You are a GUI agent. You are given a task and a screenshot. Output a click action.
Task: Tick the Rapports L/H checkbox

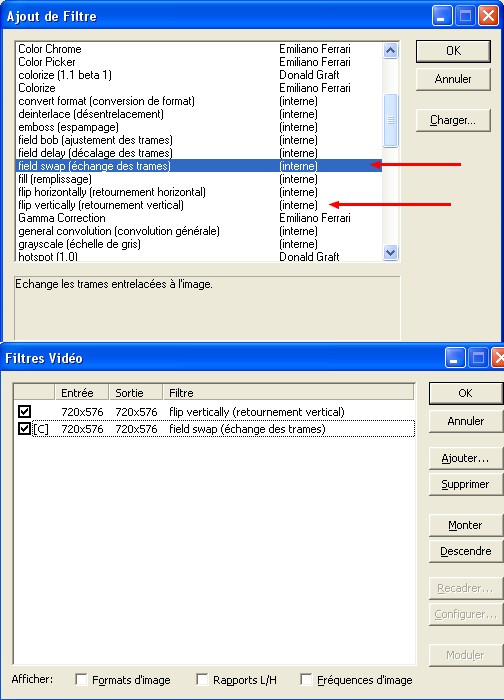[x=202, y=679]
